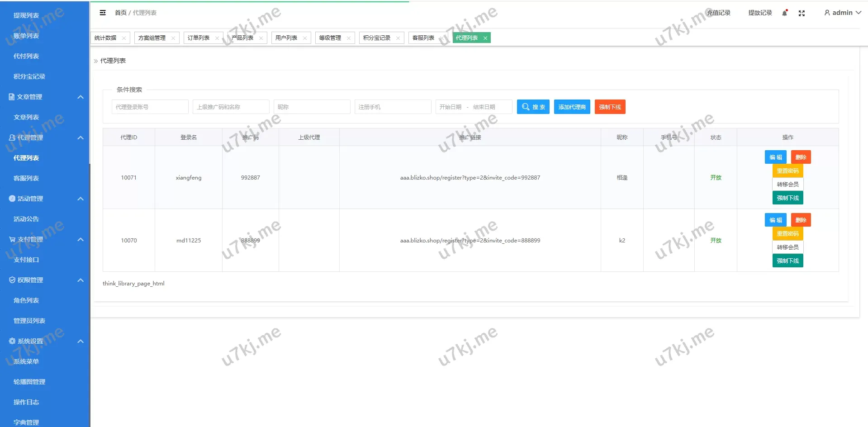Open 客服列表 in the sidebar
The height and width of the screenshot is (427, 868).
tap(26, 178)
